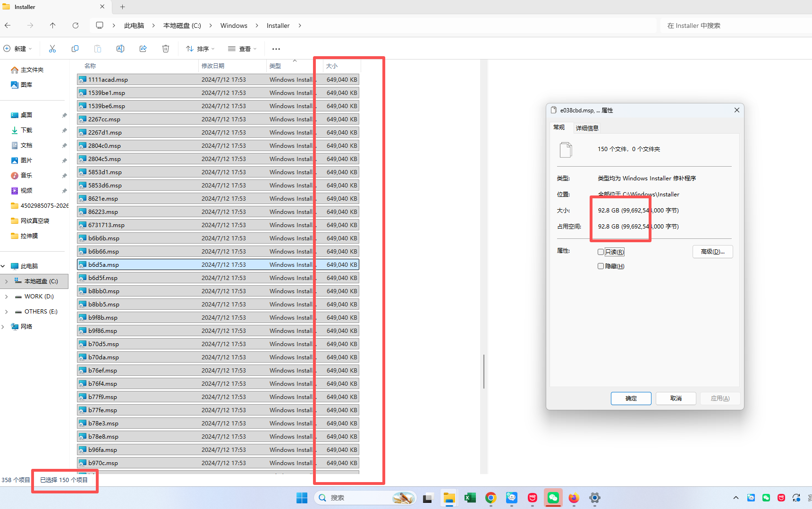Viewport: 812px width, 509px height.
Task: Open Chrome from the taskbar
Action: point(491,498)
